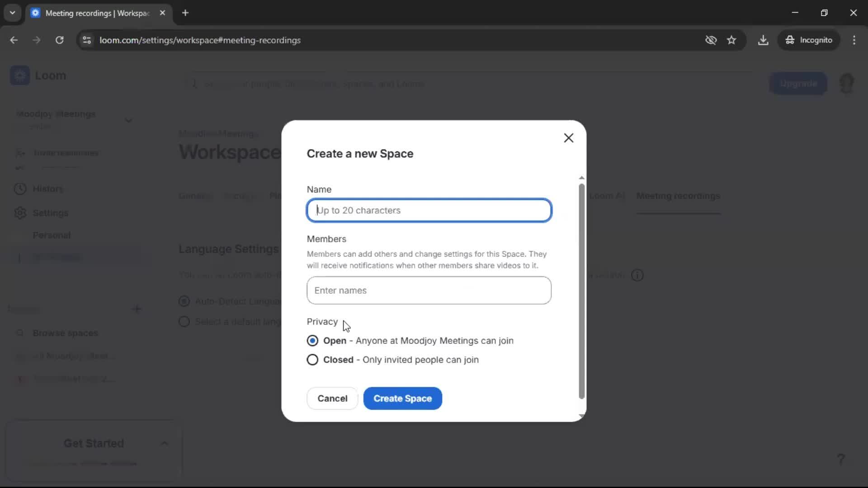868x488 pixels.
Task: Open Settings via the gear icon
Action: (x=20, y=213)
